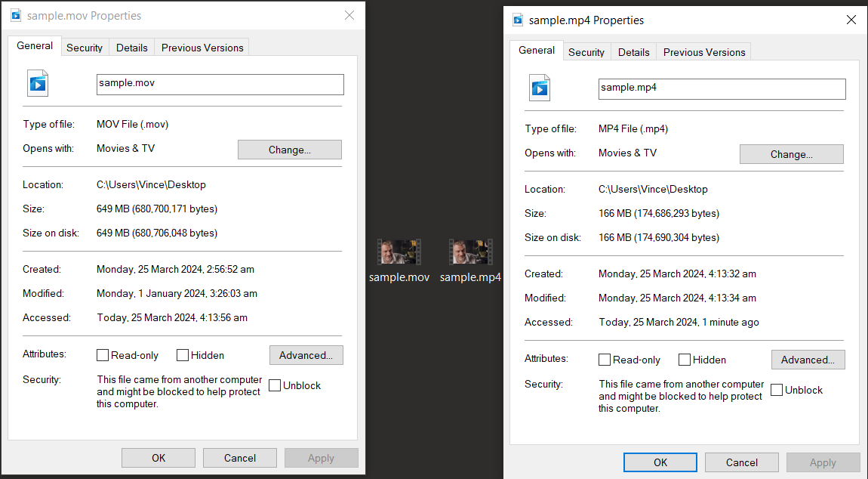Click inside the sample.mov filename field
The width and height of the screenshot is (868, 479).
219,84
